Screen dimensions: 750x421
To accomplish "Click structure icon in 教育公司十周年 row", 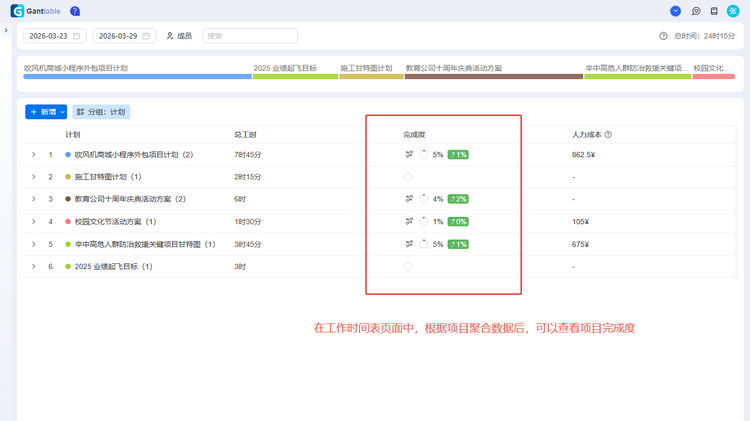I will (x=409, y=199).
